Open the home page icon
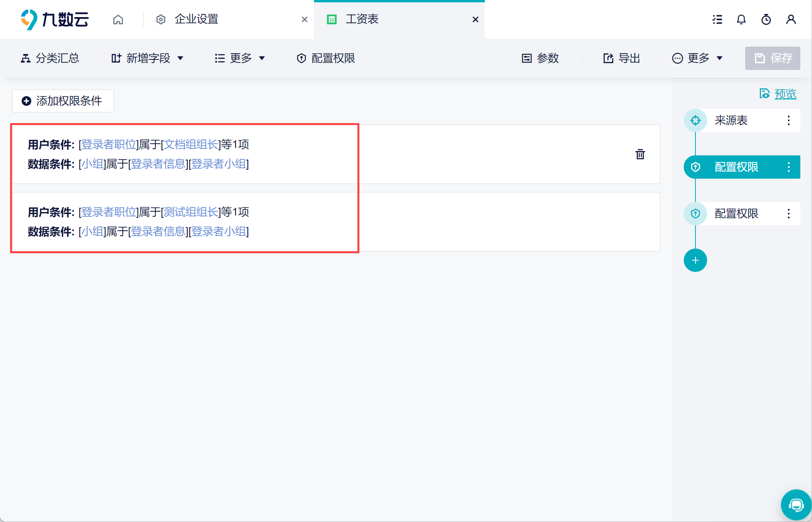The image size is (812, 522). tap(118, 19)
